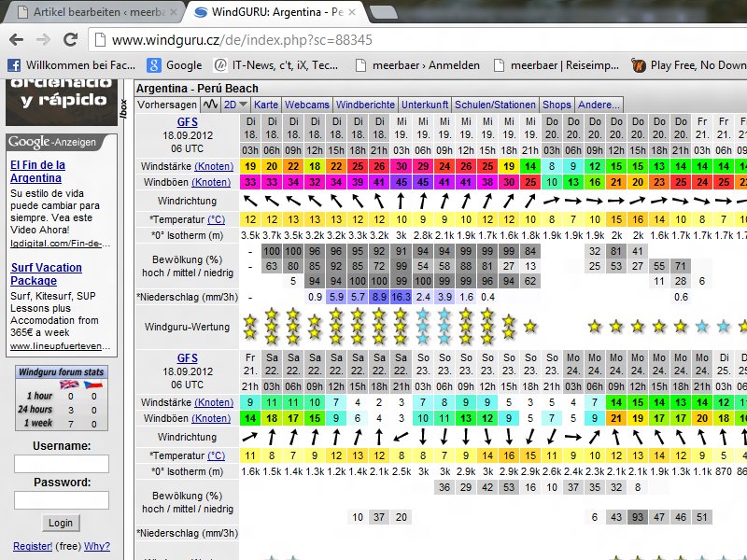Click the page icon in the address bar
747x560 pixels.
coord(100,40)
